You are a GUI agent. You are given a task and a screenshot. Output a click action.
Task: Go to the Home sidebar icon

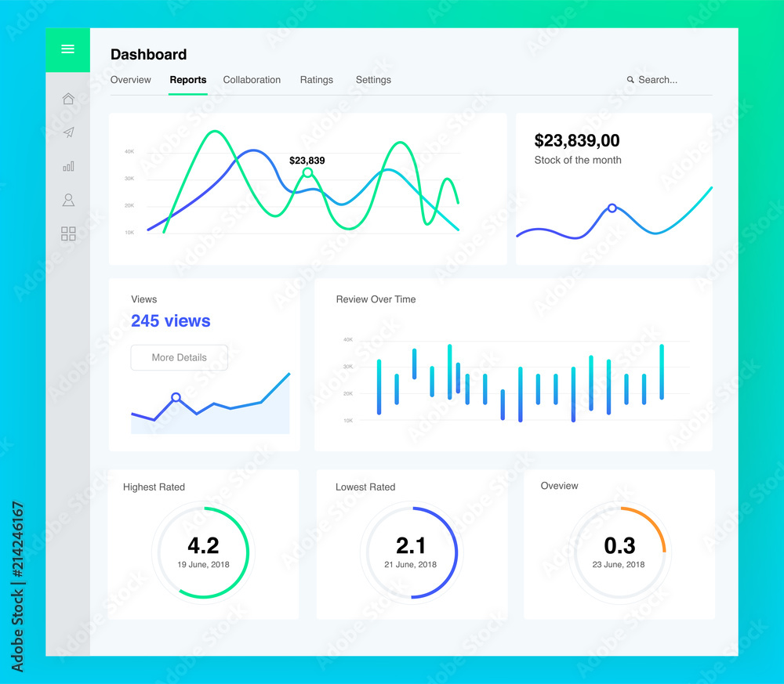click(x=68, y=99)
